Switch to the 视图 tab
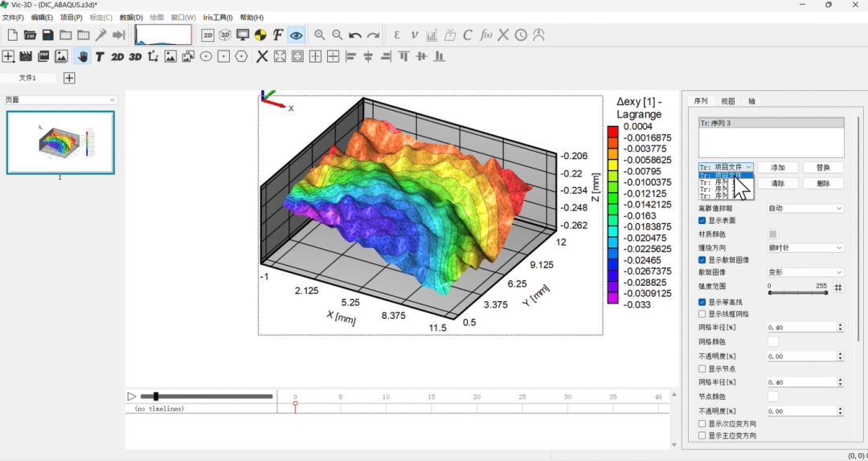 coord(727,101)
